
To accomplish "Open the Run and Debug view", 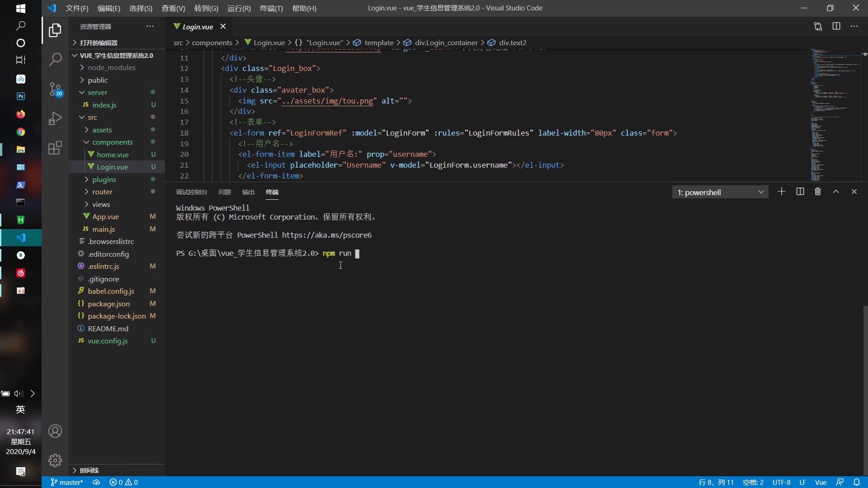I will pos(55,118).
